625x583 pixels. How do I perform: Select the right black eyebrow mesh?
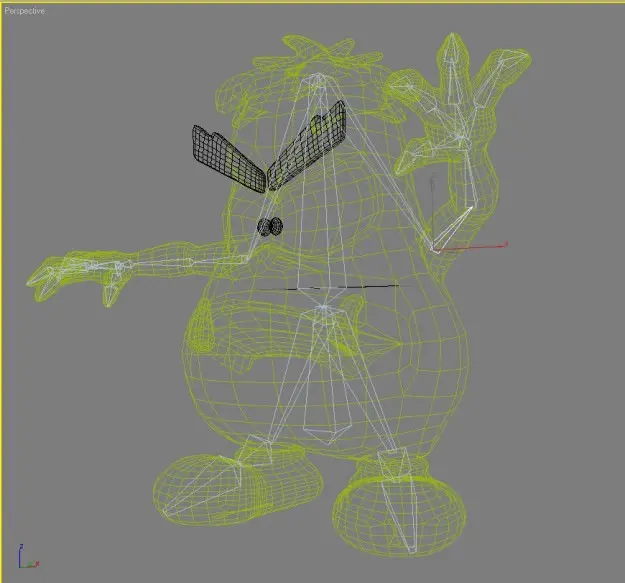coord(306,145)
